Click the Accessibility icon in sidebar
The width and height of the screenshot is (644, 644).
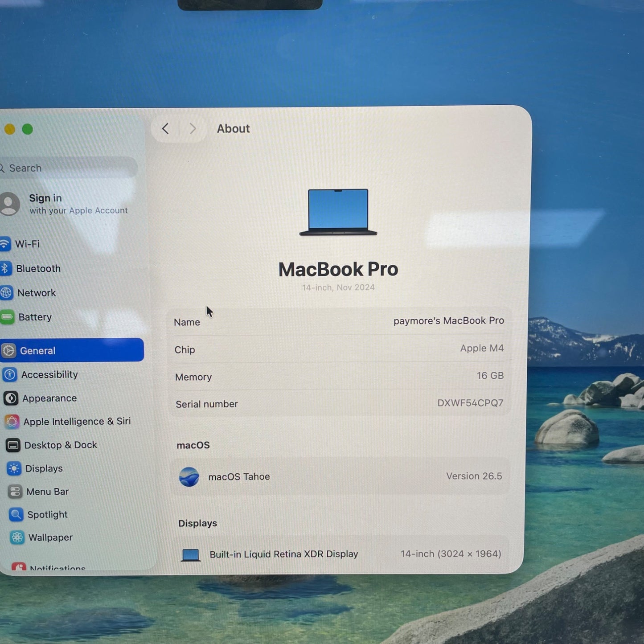pyautogui.click(x=10, y=374)
